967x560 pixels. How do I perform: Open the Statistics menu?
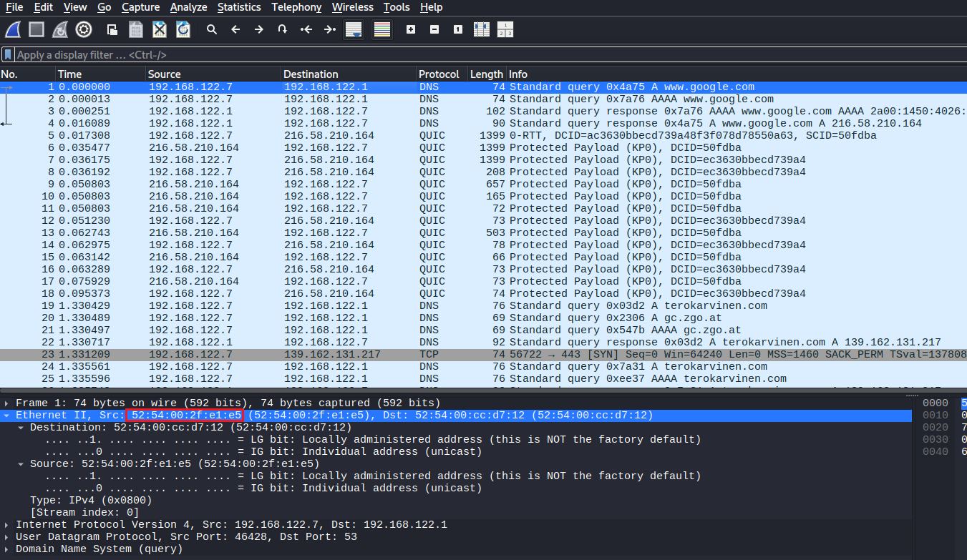point(239,7)
